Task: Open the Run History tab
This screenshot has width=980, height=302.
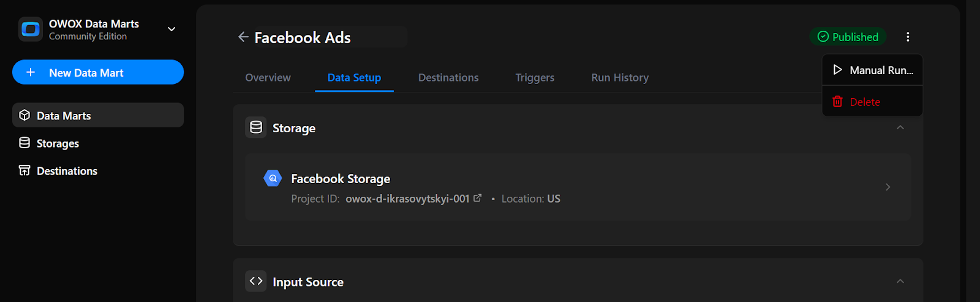Action: click(620, 78)
